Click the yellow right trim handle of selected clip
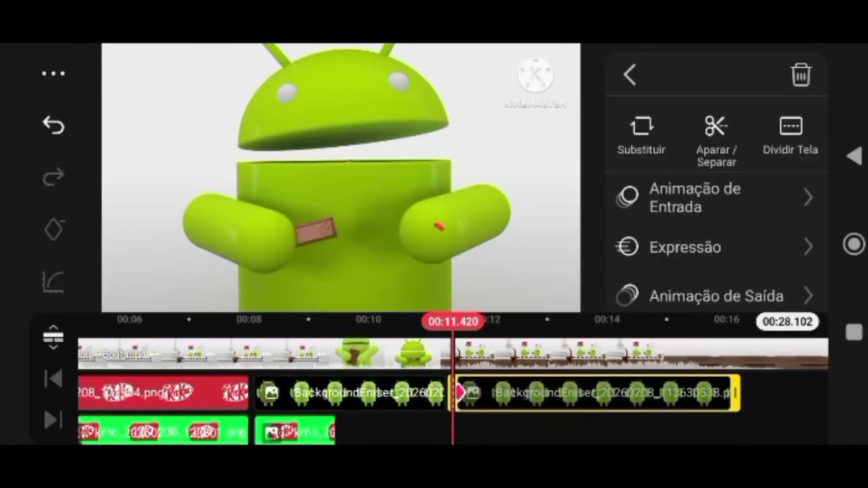 click(735, 392)
